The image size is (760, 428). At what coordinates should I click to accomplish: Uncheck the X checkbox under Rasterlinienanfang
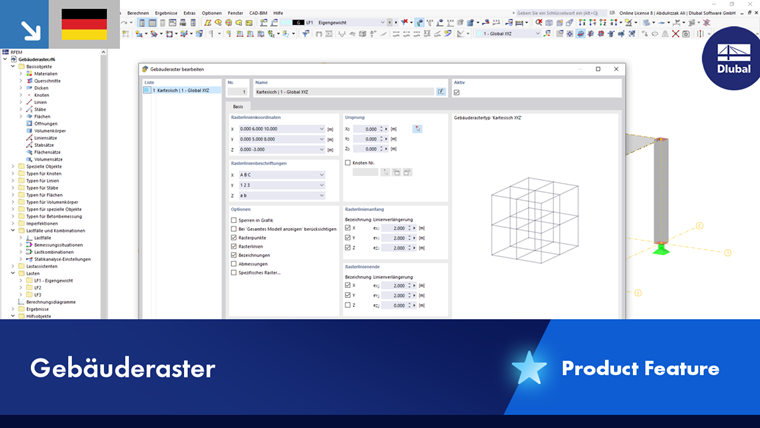pos(348,228)
